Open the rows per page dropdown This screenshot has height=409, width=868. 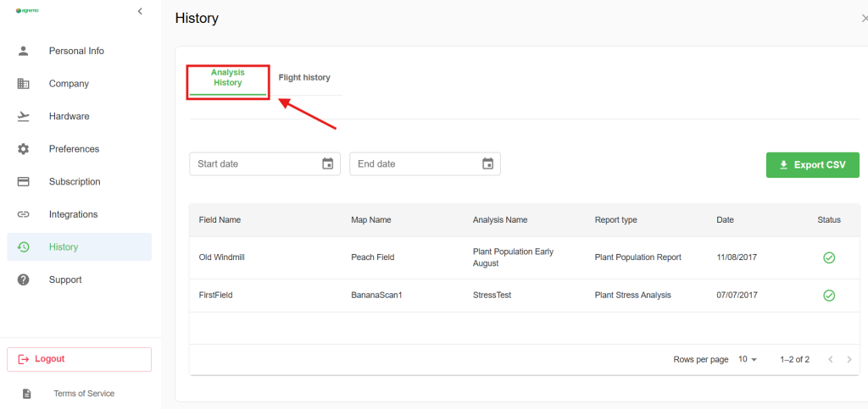[x=747, y=359]
